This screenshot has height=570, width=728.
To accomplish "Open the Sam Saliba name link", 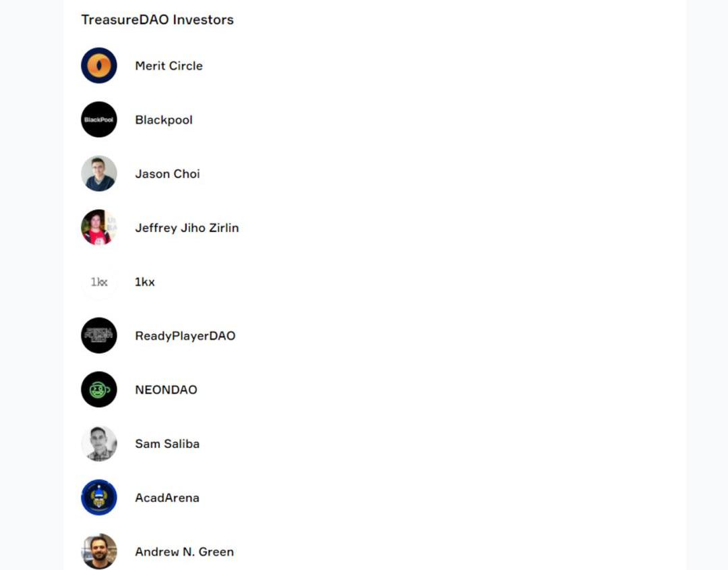I will click(x=168, y=444).
